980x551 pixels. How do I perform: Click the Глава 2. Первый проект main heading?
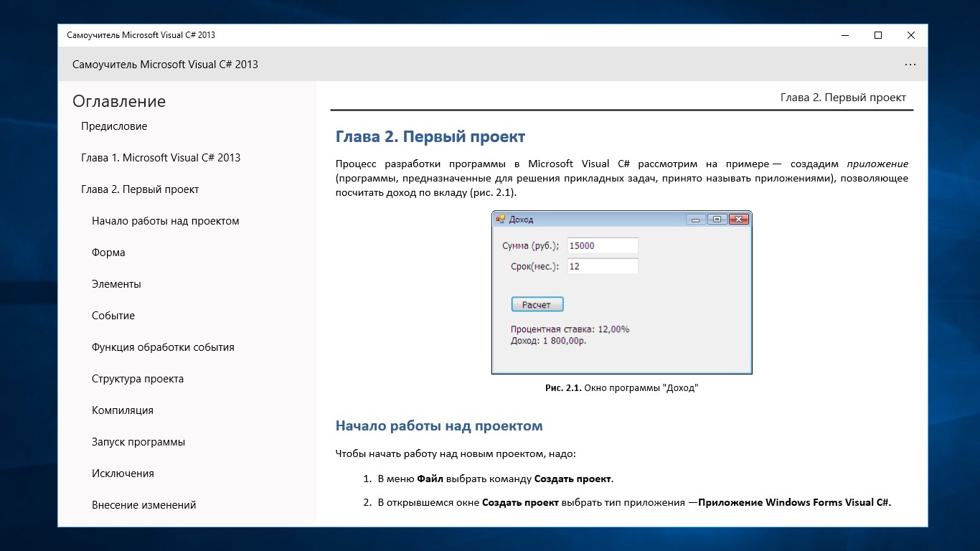[x=430, y=136]
